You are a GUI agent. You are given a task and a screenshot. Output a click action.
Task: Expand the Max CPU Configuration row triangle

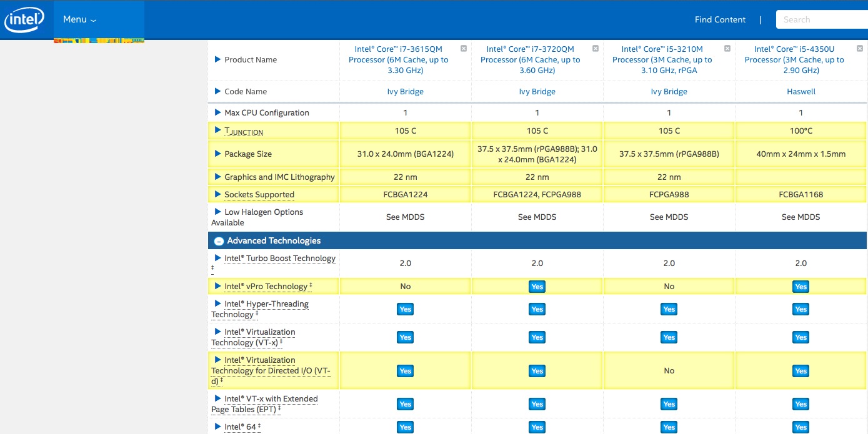point(217,112)
